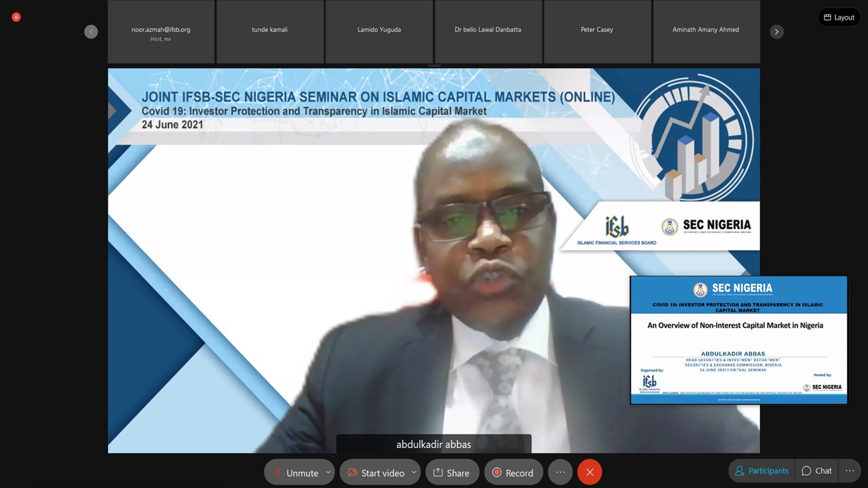Screen dimensions: 868x488
Task: Show next participants with right arrow
Action: click(776, 32)
